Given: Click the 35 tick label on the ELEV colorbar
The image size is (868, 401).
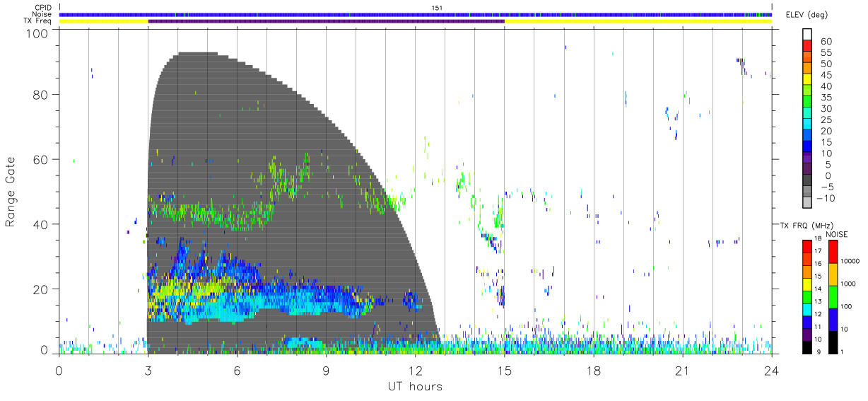Looking at the screenshot, I should [x=826, y=98].
